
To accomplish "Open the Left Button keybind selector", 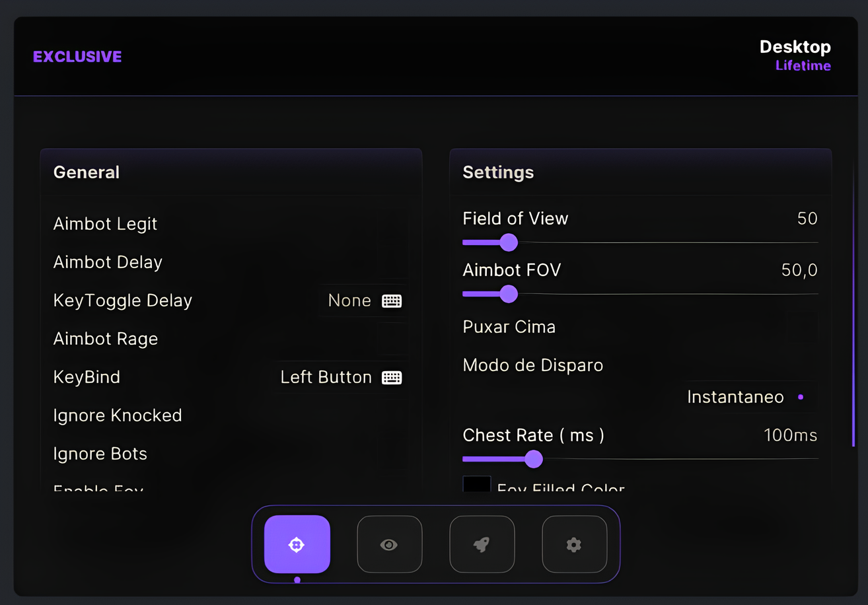I will coord(341,377).
